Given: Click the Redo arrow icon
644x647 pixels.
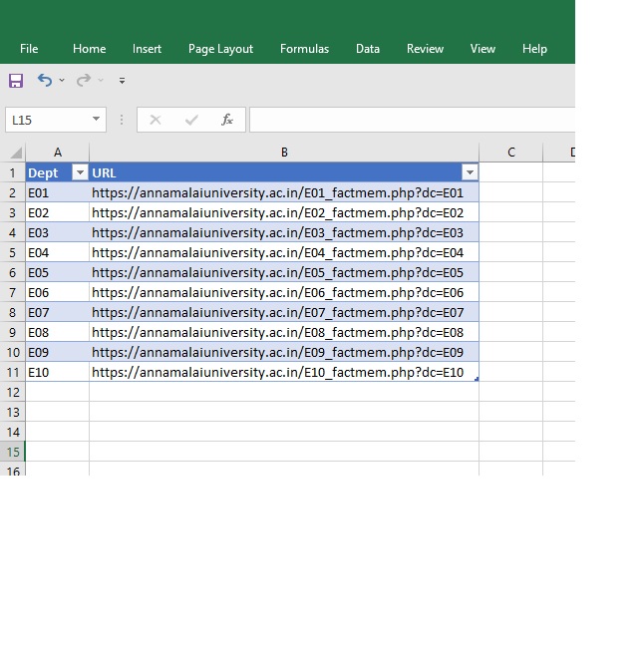Looking at the screenshot, I should 84,80.
